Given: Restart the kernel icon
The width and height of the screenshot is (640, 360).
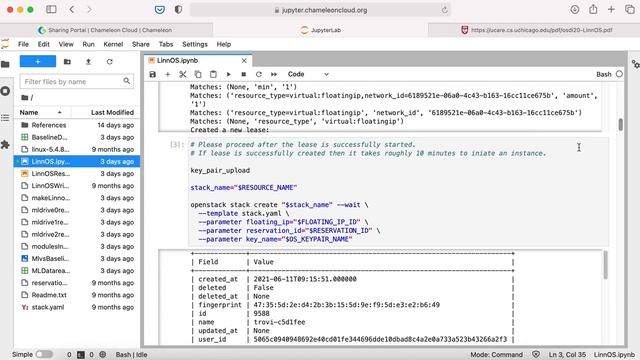Looking at the screenshot, I should coord(258,74).
